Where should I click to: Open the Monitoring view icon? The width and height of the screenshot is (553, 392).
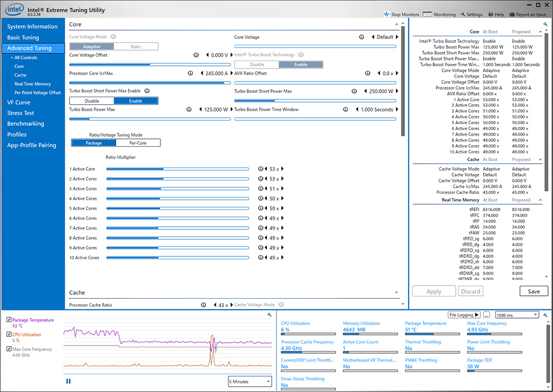point(427,15)
